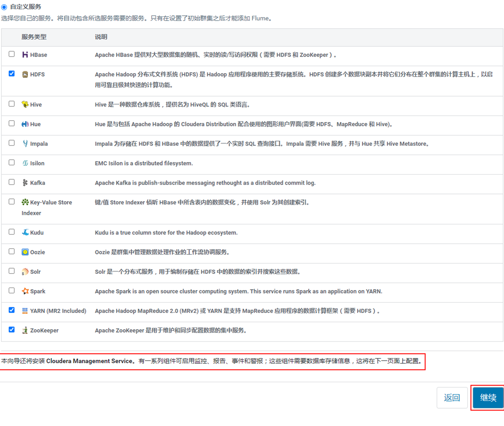Click the Solr sunburst icon
The image size is (504, 426).
click(25, 271)
